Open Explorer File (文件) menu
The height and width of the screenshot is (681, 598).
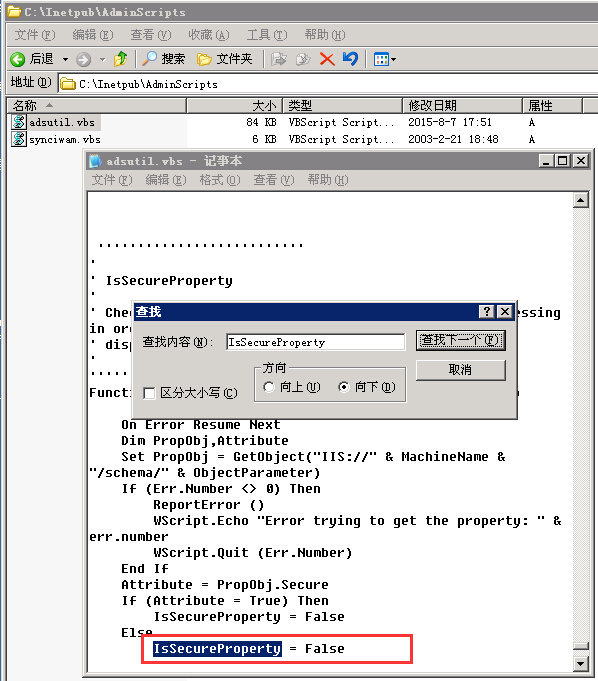click(35, 35)
